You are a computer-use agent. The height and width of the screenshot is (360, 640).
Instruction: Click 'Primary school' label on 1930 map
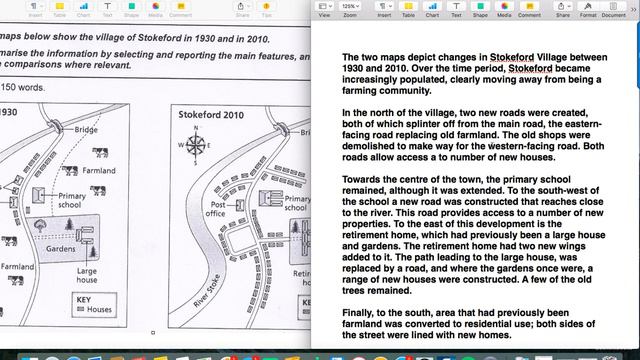[72, 200]
